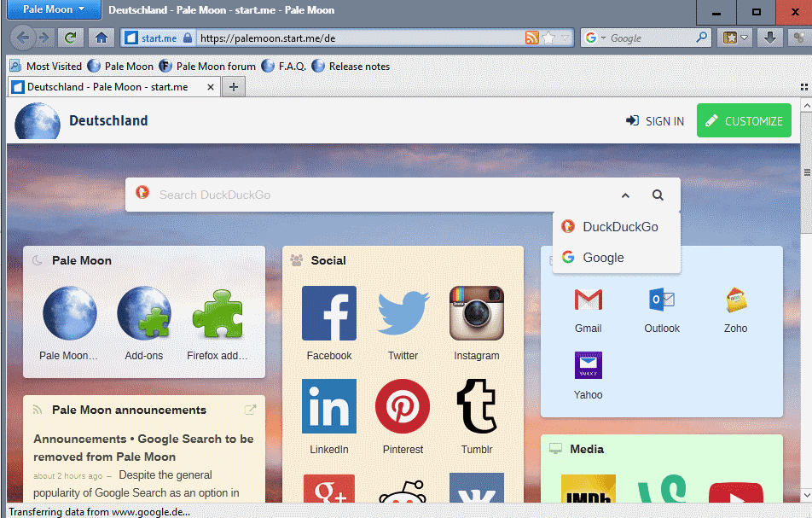Open the Downloads arrow icon
Image resolution: width=812 pixels, height=518 pixels.
tap(769, 38)
